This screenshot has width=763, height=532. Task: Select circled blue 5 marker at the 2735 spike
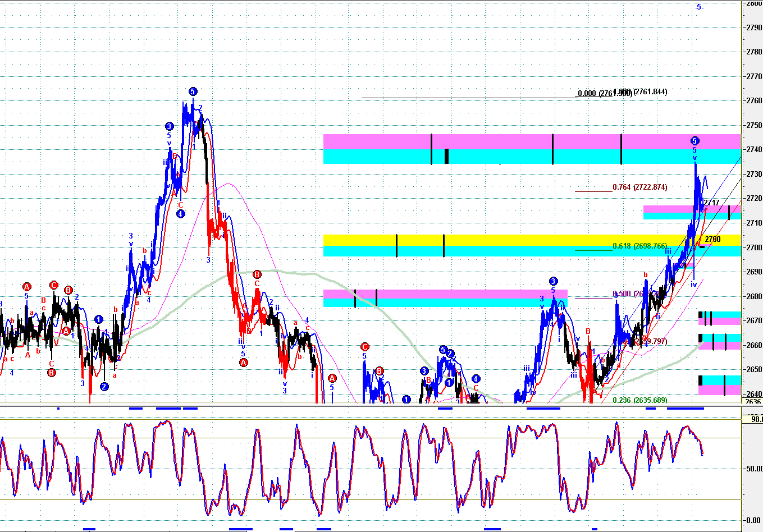coord(695,141)
